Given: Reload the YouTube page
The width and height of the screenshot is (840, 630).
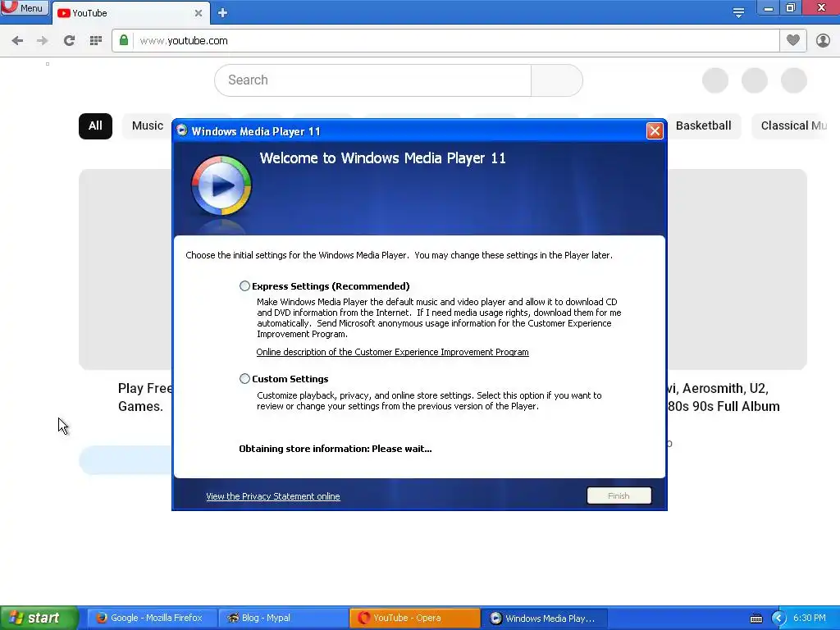Looking at the screenshot, I should [69, 41].
